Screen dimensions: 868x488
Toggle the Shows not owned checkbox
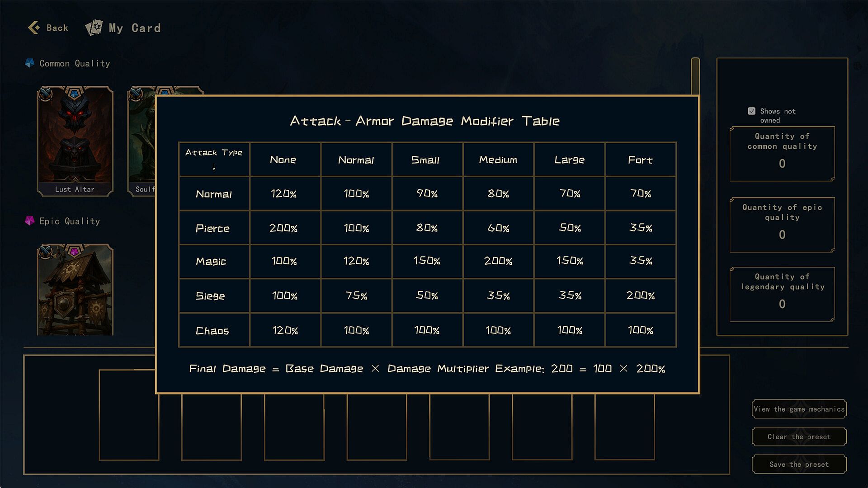(x=751, y=111)
